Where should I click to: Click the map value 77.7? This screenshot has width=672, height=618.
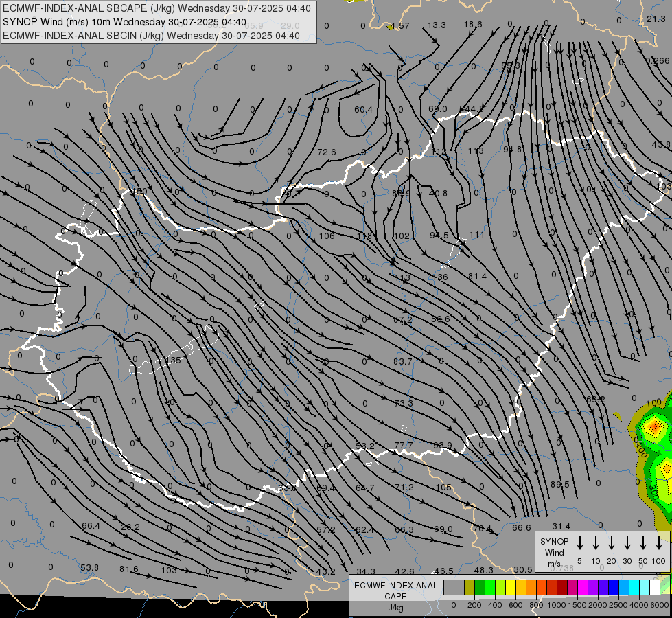coord(404,445)
